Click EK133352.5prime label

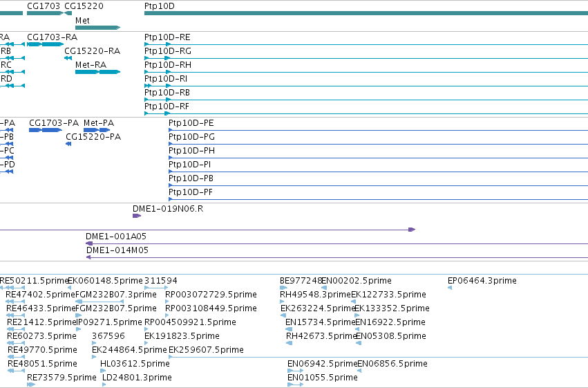click(392, 308)
